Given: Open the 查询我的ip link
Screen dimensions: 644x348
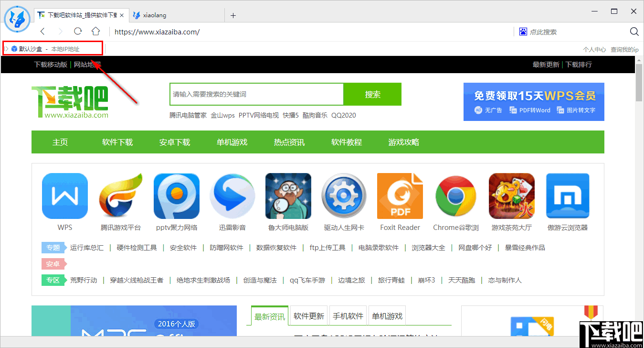Looking at the screenshot, I should [x=624, y=48].
